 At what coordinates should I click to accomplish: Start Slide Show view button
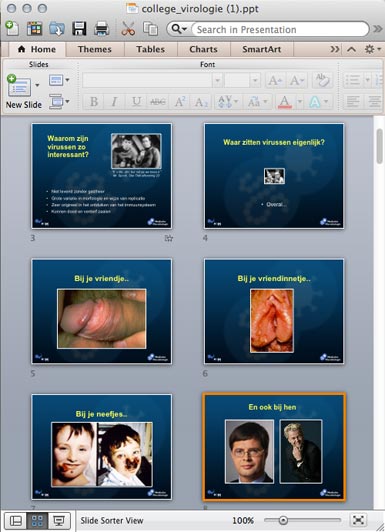pos(59,520)
